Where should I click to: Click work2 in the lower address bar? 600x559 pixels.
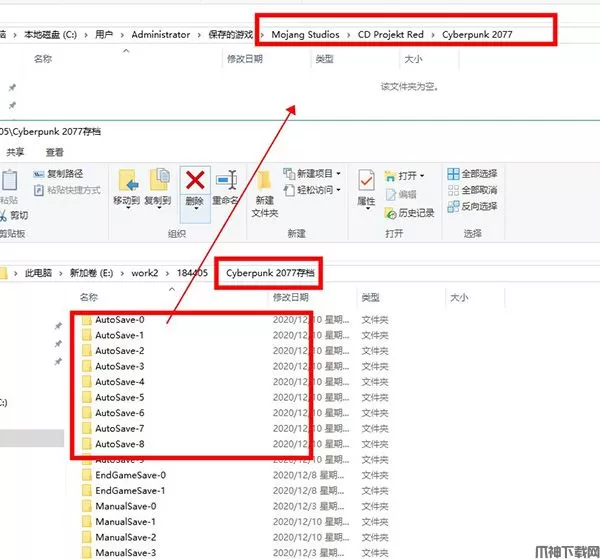click(145, 273)
